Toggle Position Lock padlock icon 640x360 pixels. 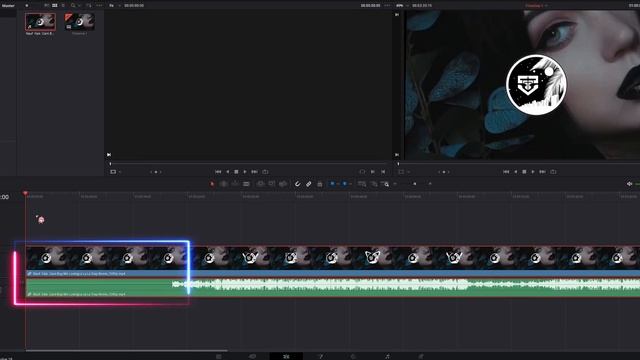[x=320, y=184]
